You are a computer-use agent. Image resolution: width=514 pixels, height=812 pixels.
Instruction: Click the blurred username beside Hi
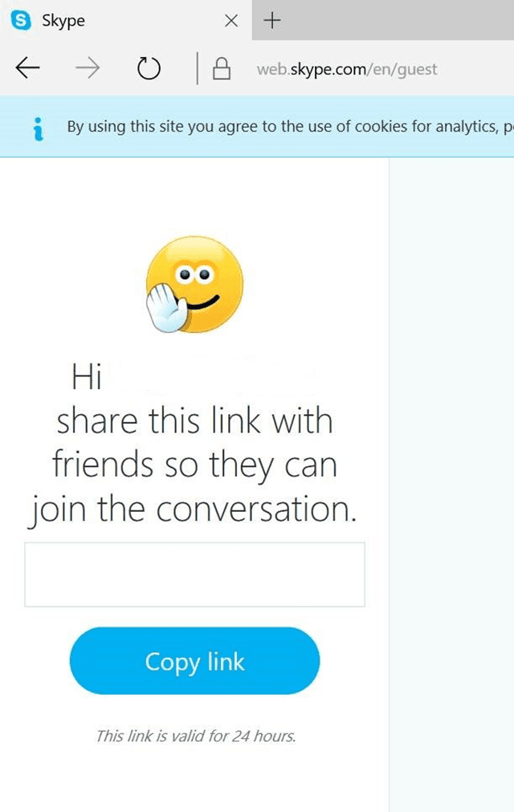click(x=213, y=376)
